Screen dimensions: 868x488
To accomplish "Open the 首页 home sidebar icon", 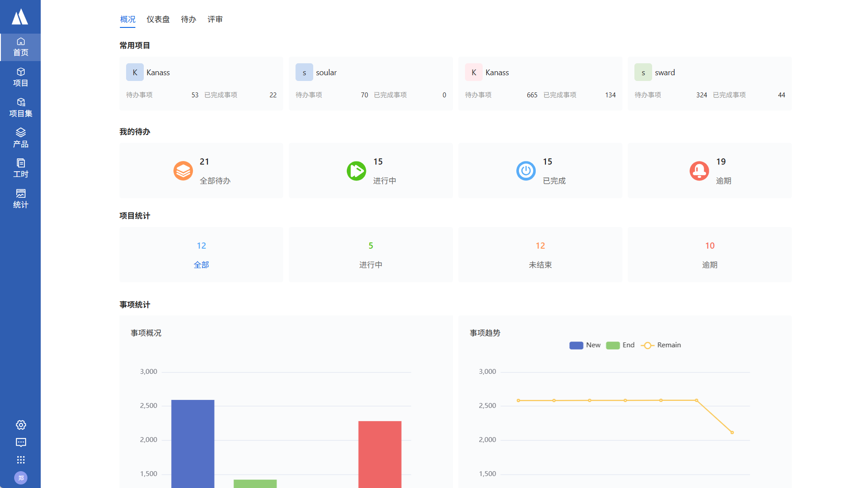I will pos(20,47).
